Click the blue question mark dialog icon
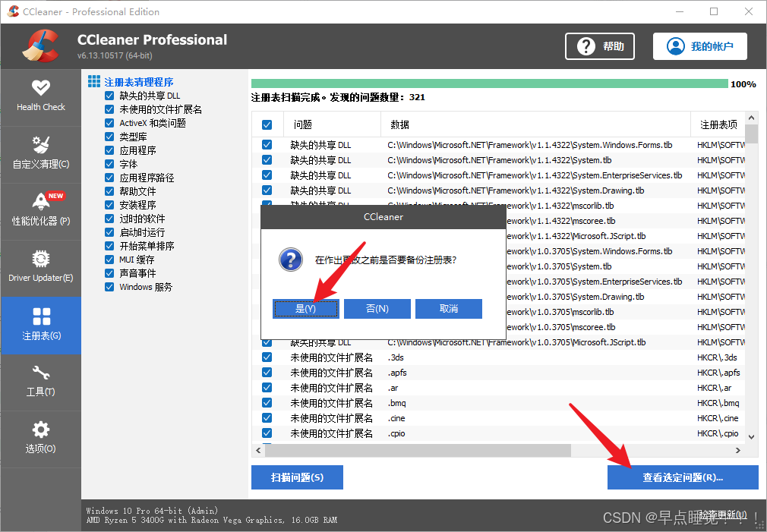This screenshot has height=532, width=767. [291, 259]
